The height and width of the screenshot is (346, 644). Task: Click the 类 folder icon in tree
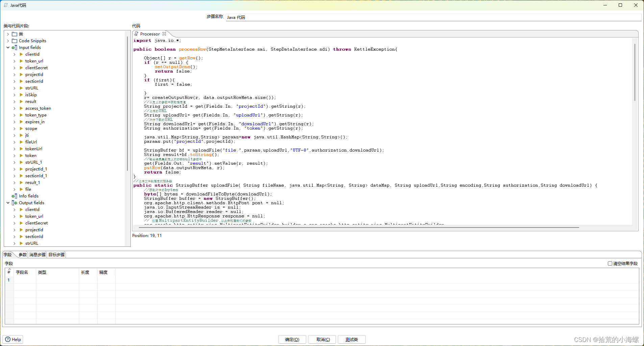(x=15, y=34)
